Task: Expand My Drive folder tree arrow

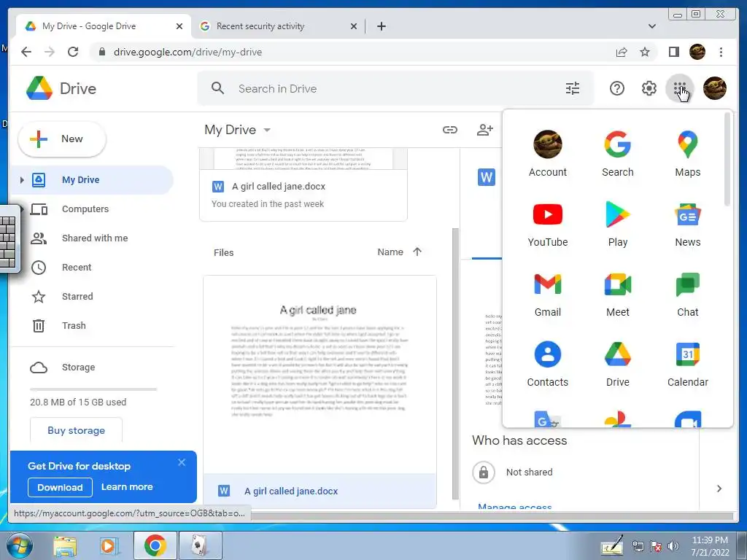Action: [x=21, y=180]
